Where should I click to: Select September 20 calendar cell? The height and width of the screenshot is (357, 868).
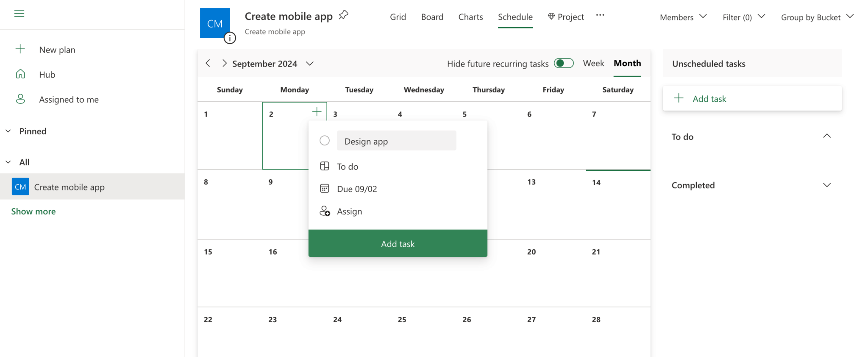pyautogui.click(x=554, y=273)
